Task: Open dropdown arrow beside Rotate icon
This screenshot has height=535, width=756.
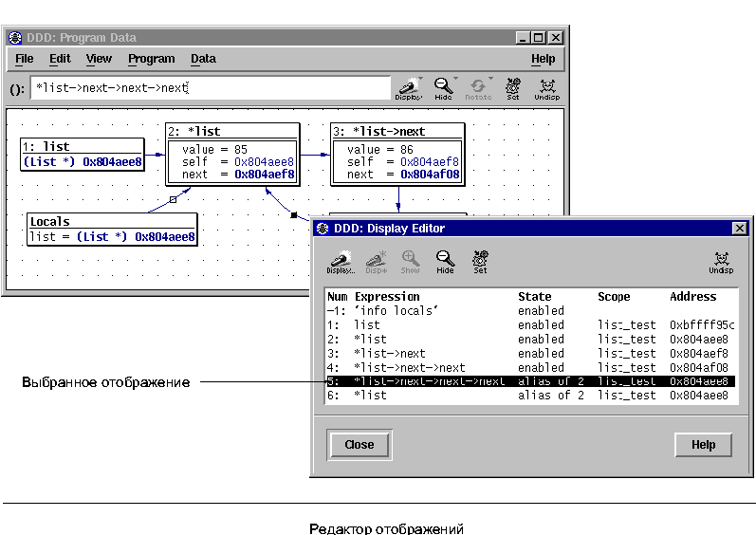Action: click(x=490, y=79)
